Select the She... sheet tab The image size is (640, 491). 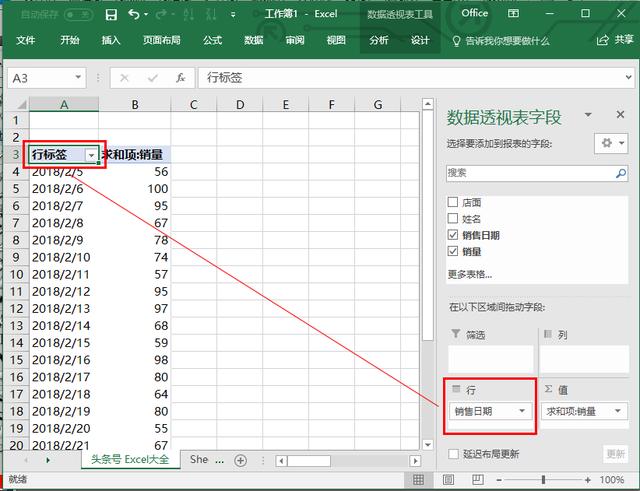[207, 460]
